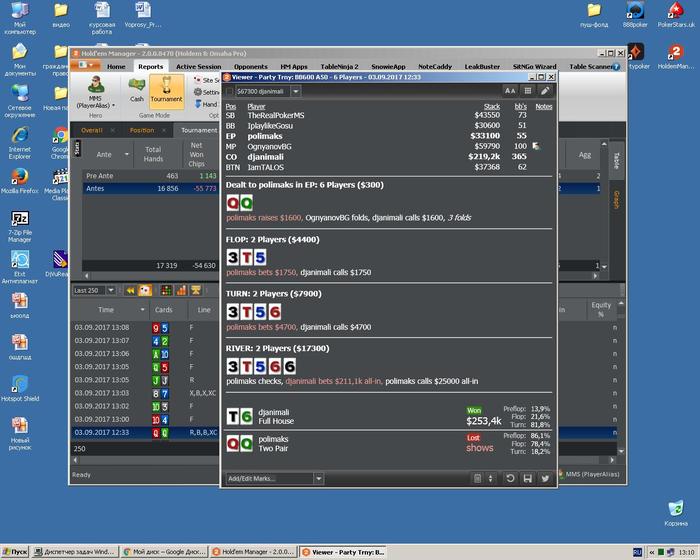700x560 pixels.
Task: Click the Time column sort arrow
Action: point(142,310)
